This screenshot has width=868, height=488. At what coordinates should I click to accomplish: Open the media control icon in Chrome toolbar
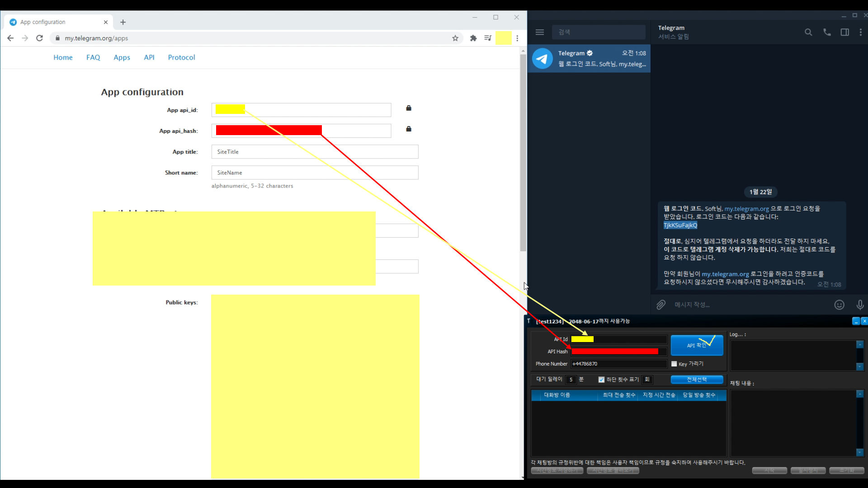point(488,38)
